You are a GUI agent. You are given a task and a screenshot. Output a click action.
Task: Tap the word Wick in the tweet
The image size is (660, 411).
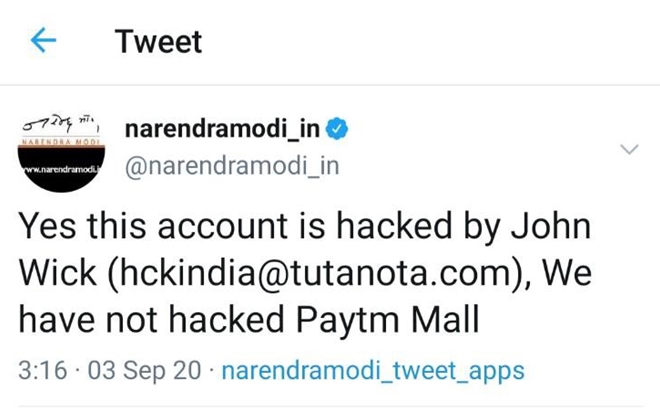click(x=57, y=272)
